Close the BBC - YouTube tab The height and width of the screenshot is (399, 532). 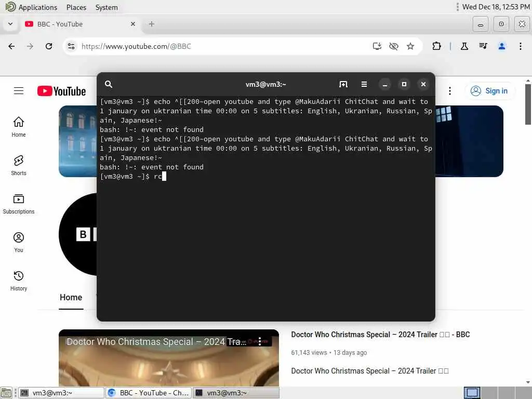click(133, 24)
